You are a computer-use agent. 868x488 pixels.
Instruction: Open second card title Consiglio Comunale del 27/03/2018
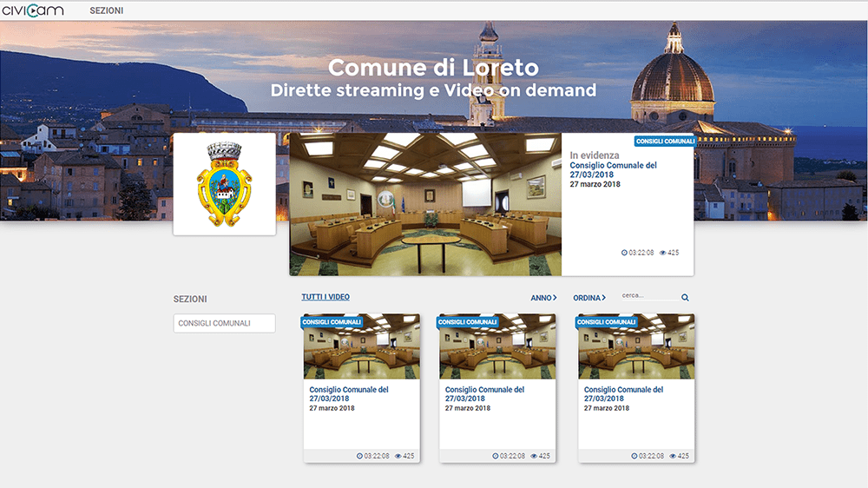tap(484, 394)
